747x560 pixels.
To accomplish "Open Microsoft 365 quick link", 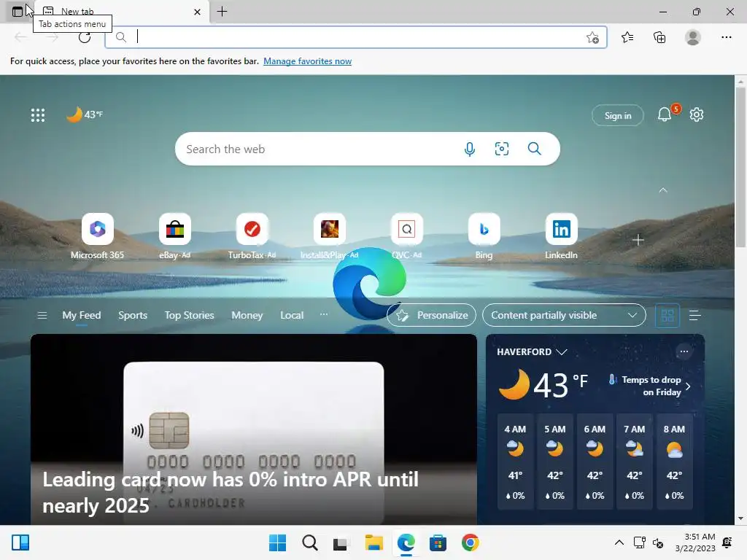I will tap(97, 236).
